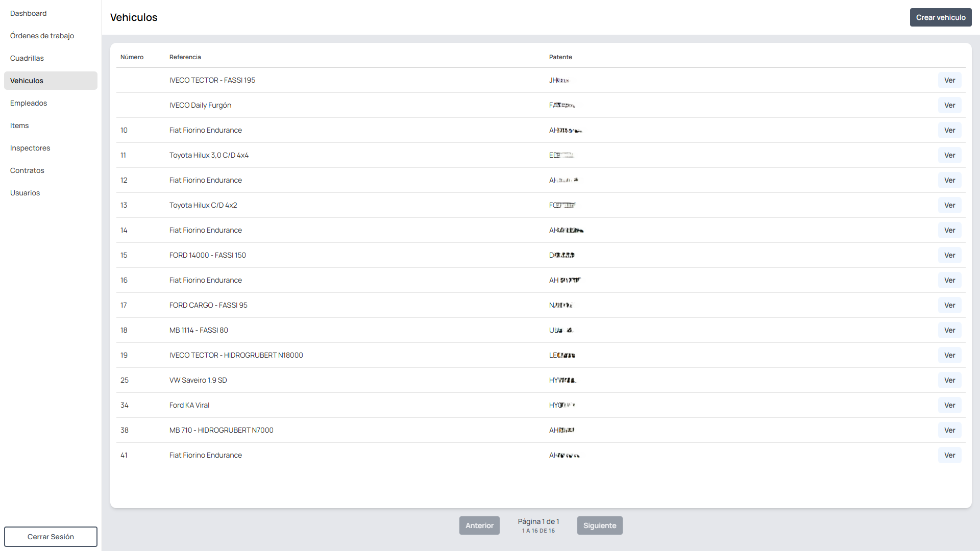Click vehicle number 38 cell

click(x=125, y=430)
